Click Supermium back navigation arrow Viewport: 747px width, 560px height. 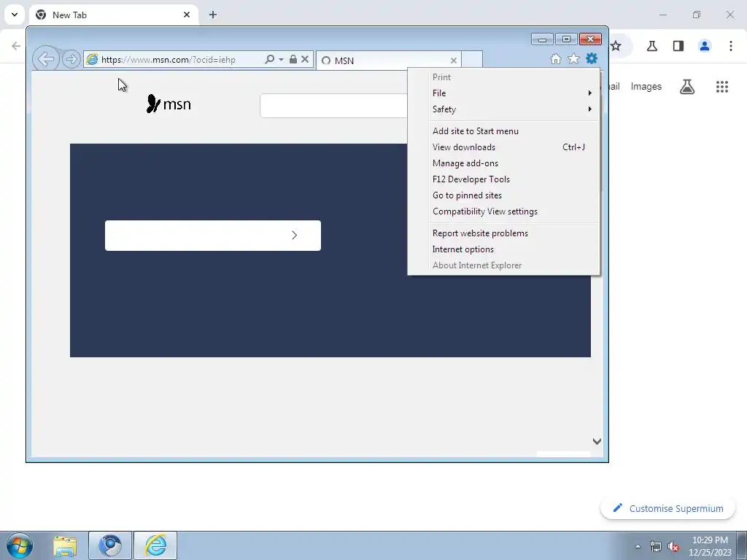(16, 46)
